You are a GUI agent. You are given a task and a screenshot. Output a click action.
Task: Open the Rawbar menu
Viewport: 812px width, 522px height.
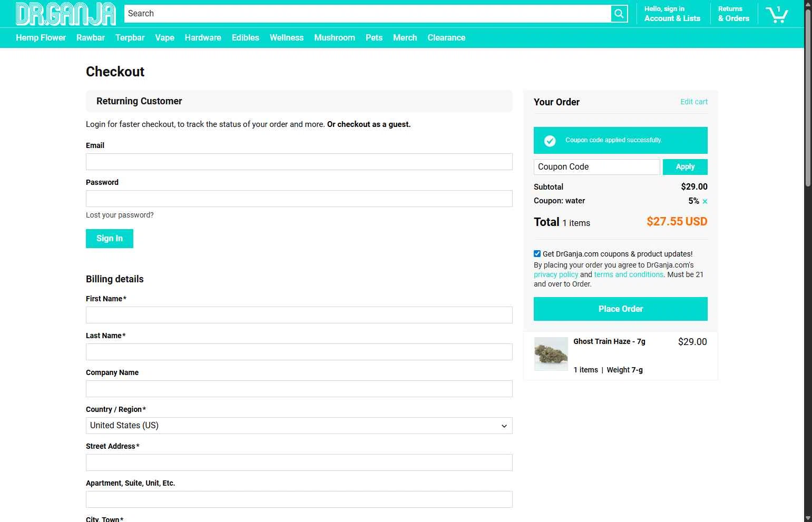(x=91, y=38)
